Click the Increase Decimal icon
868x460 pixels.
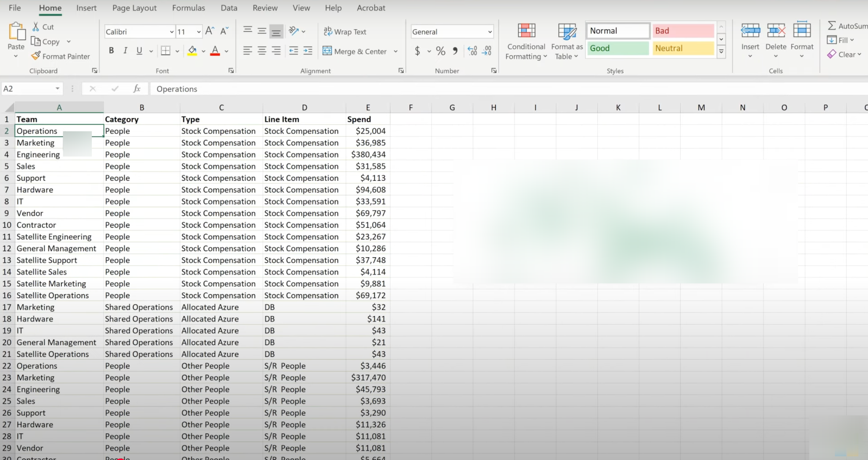pos(472,51)
